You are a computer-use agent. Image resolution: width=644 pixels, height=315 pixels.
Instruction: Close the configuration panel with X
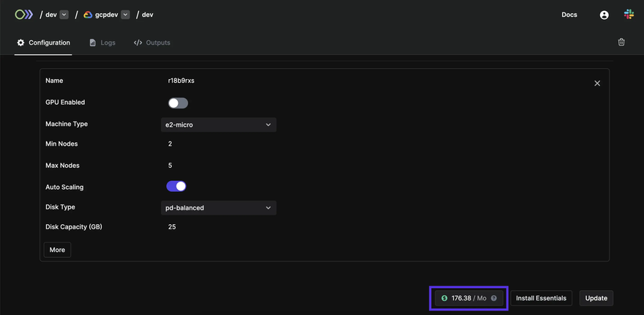coord(597,84)
